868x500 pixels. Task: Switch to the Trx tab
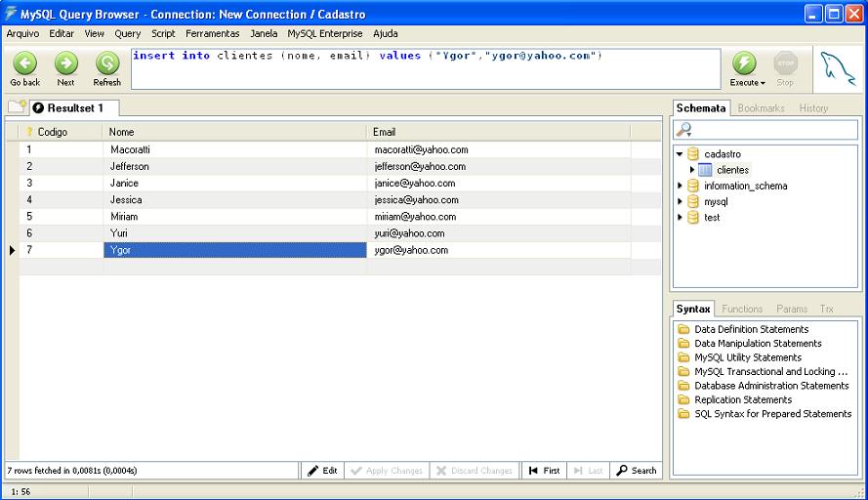(826, 309)
